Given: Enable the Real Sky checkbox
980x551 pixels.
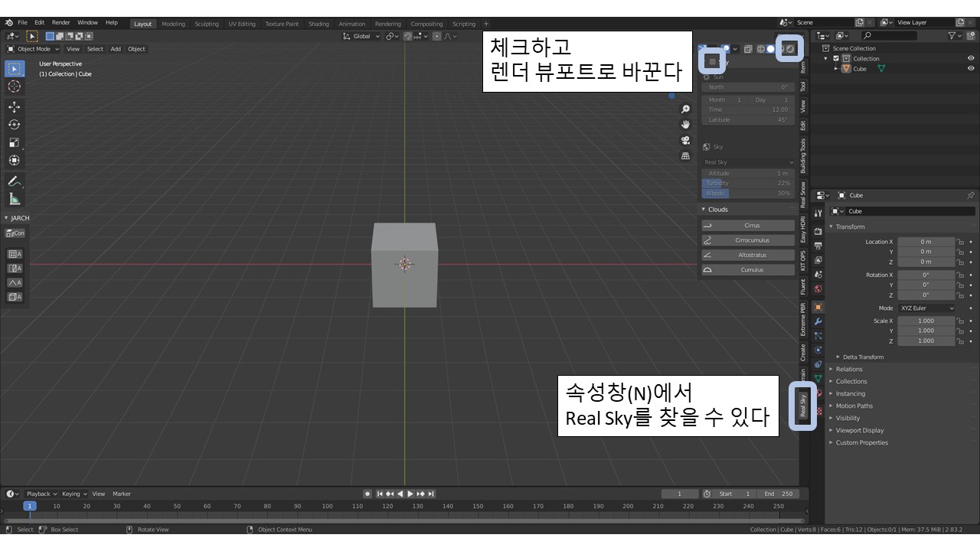Looking at the screenshot, I should click(x=712, y=60).
